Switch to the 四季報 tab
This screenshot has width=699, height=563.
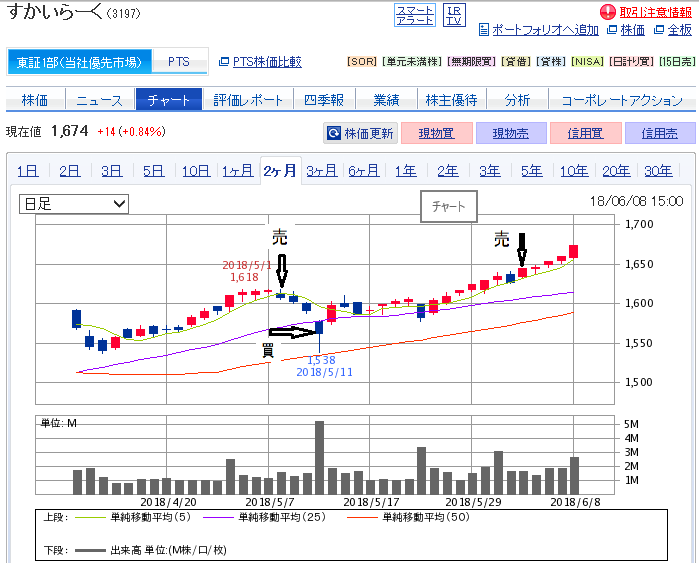click(324, 99)
